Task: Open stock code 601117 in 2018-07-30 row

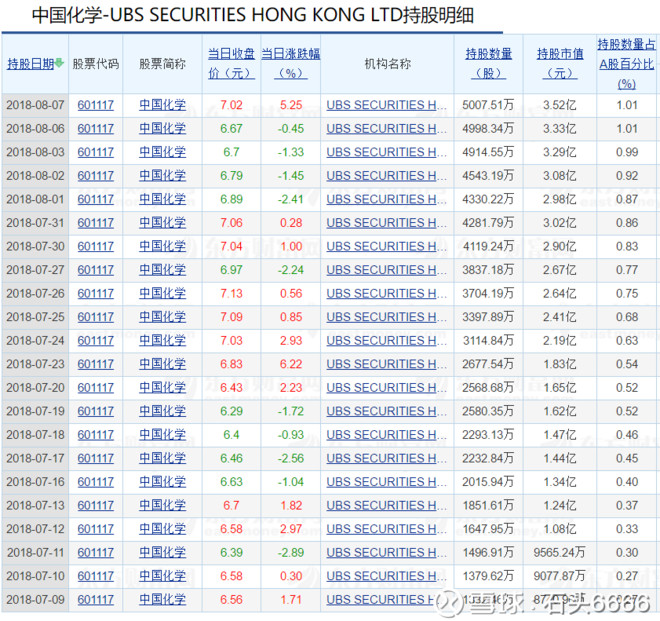Action: coord(96,246)
